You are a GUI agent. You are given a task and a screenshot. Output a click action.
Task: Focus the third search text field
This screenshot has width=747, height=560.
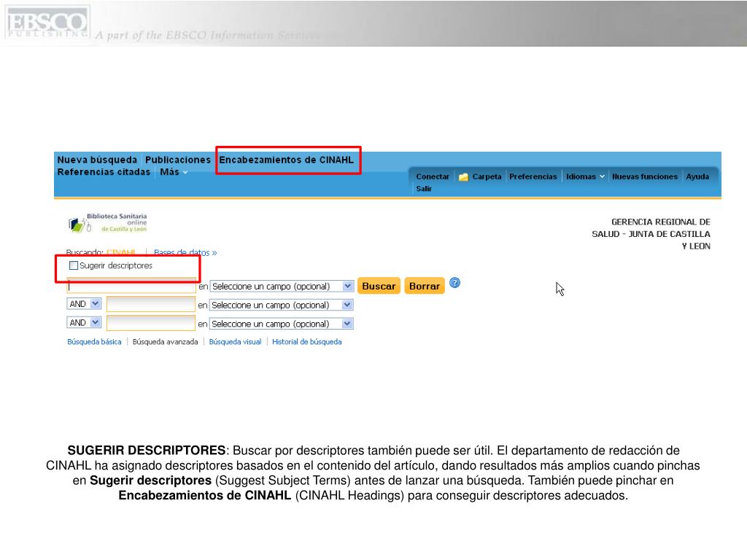pyautogui.click(x=151, y=323)
